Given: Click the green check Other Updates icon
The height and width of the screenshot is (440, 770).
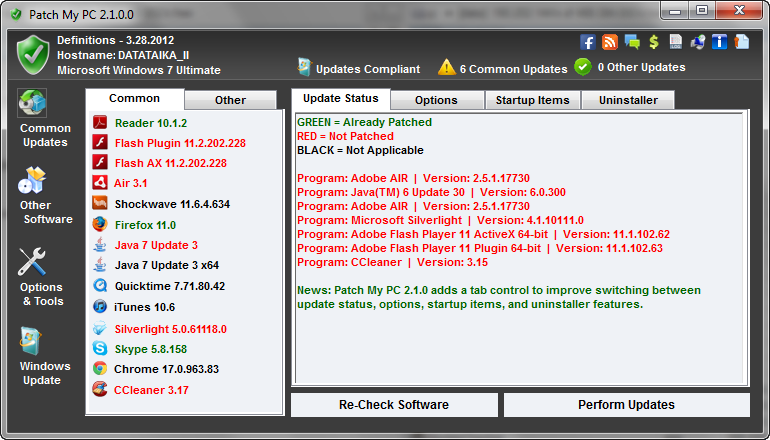Looking at the screenshot, I should (583, 67).
